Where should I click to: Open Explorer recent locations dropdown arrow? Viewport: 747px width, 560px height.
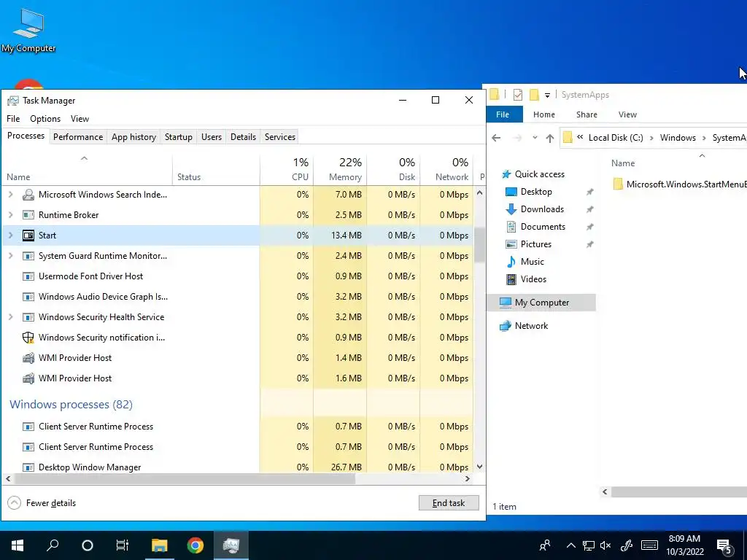(x=535, y=138)
